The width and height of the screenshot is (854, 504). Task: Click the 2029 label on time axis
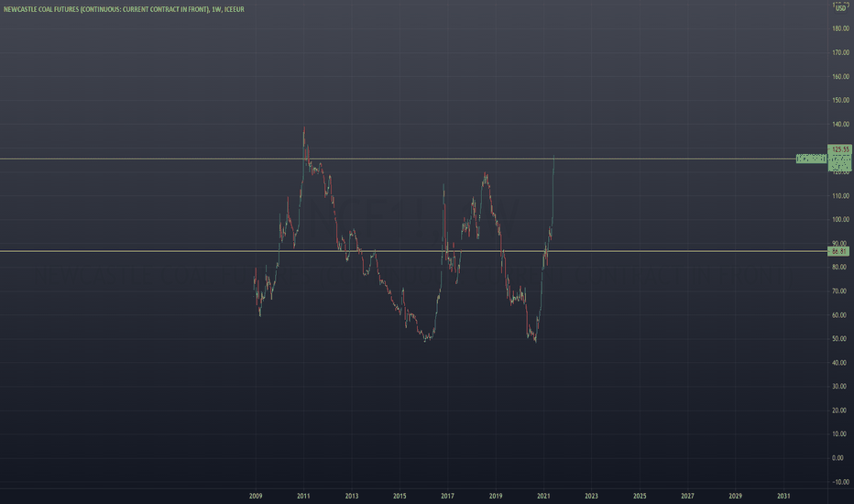click(735, 496)
